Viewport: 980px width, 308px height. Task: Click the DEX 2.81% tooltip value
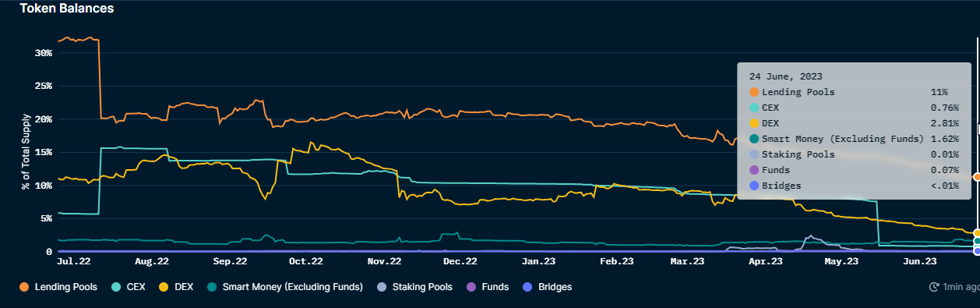[x=944, y=123]
